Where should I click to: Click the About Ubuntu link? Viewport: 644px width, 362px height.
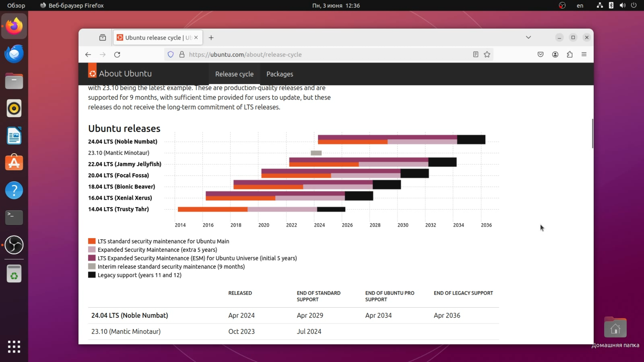[126, 73]
